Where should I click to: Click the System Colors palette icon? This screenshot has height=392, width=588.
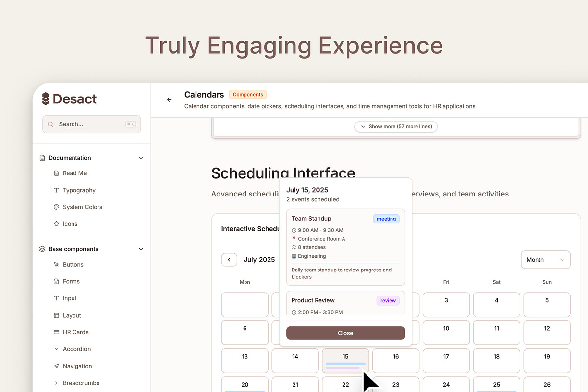[x=56, y=207]
